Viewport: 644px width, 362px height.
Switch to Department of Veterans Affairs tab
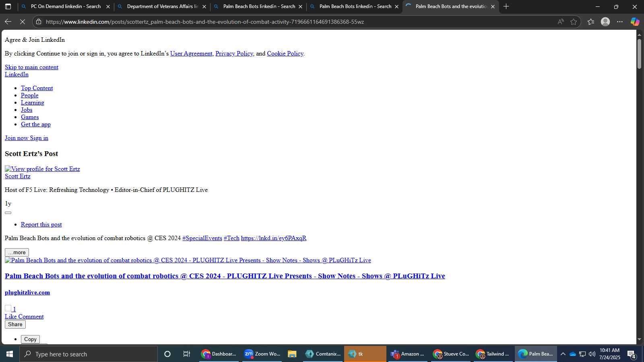pos(162,6)
